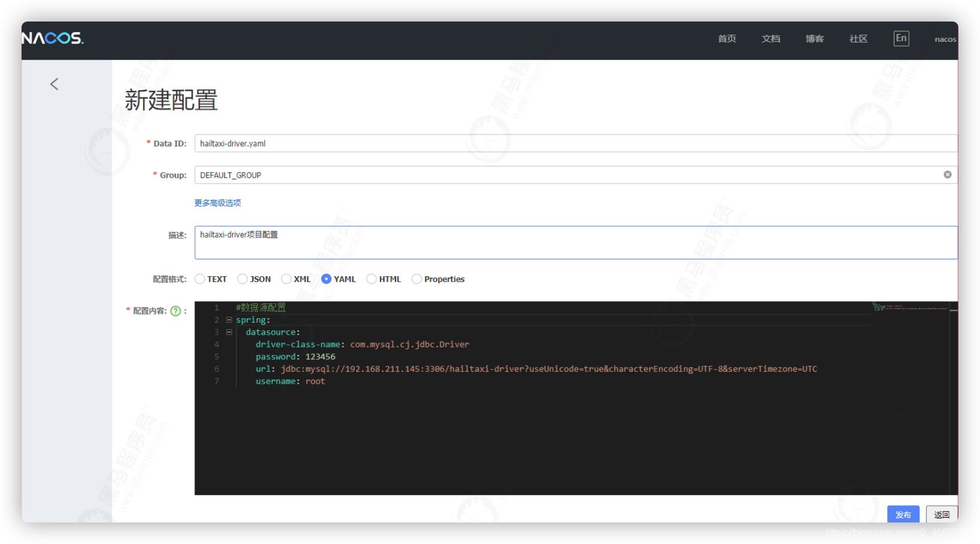
Task: Click the Group input field
Action: coord(576,175)
